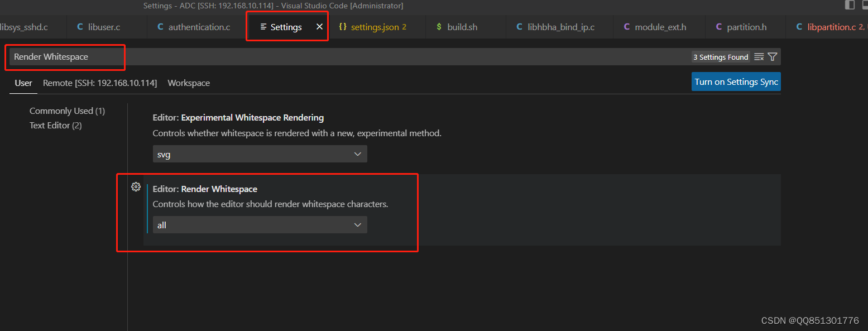Click the JSON braces icon on settings.json tab
This screenshot has width=868, height=331.
[x=342, y=26]
